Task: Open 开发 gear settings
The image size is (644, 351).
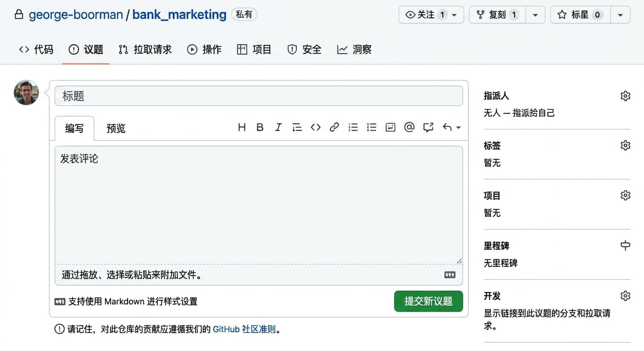Action: click(625, 296)
